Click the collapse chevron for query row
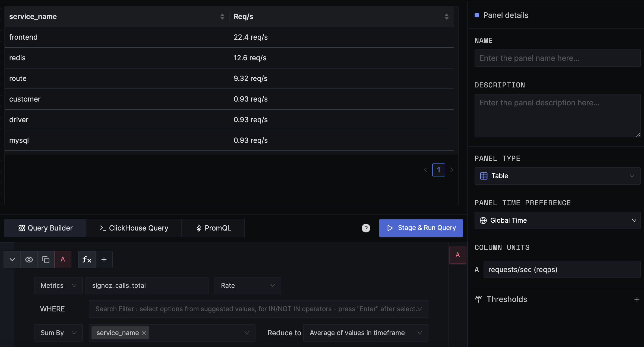This screenshot has height=347, width=644. pos(12,259)
